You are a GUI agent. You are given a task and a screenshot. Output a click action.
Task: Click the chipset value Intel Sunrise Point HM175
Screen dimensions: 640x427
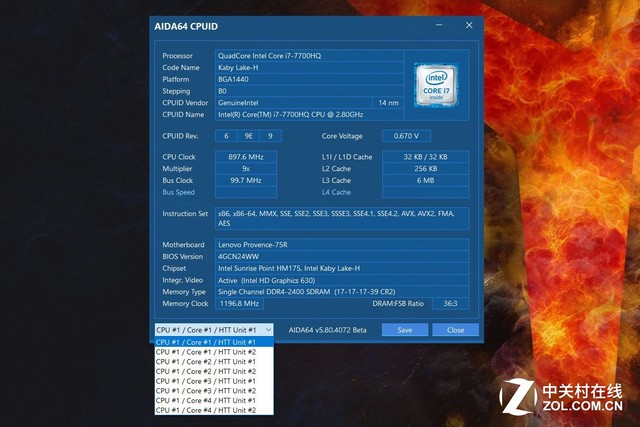[342, 269]
